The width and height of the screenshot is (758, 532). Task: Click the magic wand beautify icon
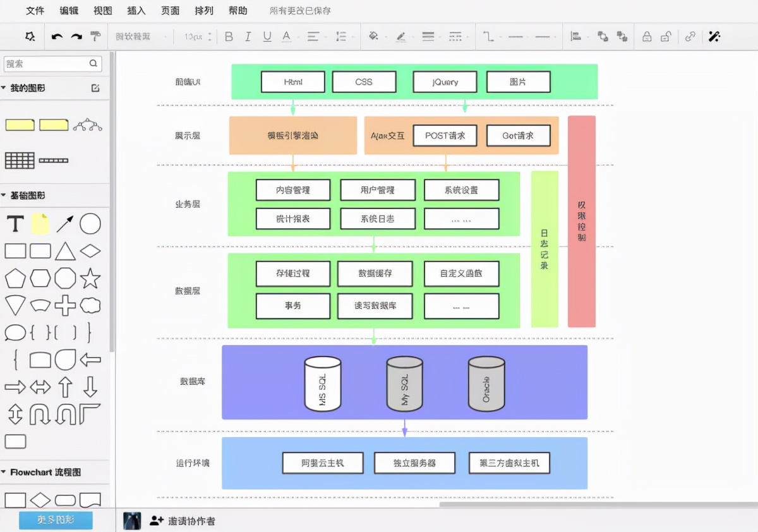714,37
